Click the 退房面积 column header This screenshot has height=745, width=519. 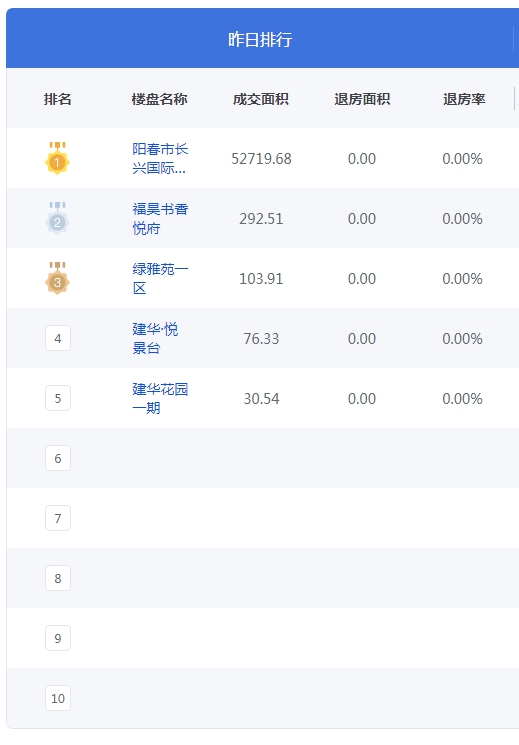coord(362,99)
